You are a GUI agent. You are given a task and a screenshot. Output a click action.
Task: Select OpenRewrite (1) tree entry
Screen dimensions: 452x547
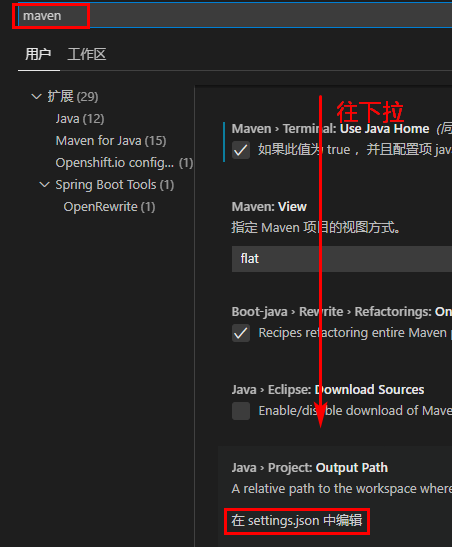109,207
